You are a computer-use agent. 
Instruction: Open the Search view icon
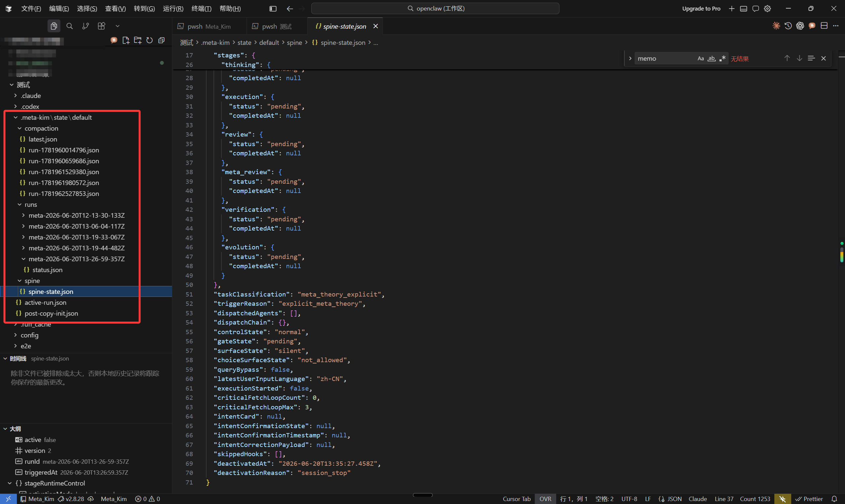[x=70, y=26]
